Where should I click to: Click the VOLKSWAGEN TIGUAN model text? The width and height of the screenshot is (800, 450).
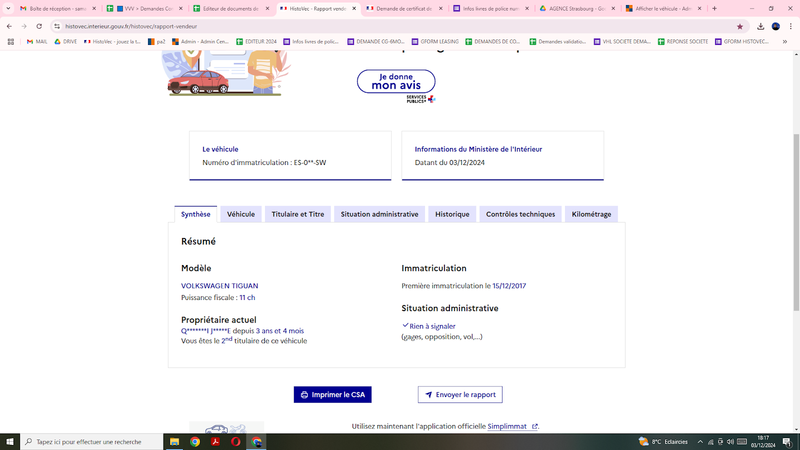pyautogui.click(x=219, y=286)
